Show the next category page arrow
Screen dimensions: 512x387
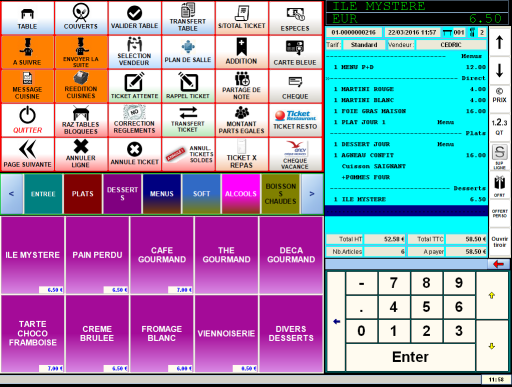click(312, 194)
